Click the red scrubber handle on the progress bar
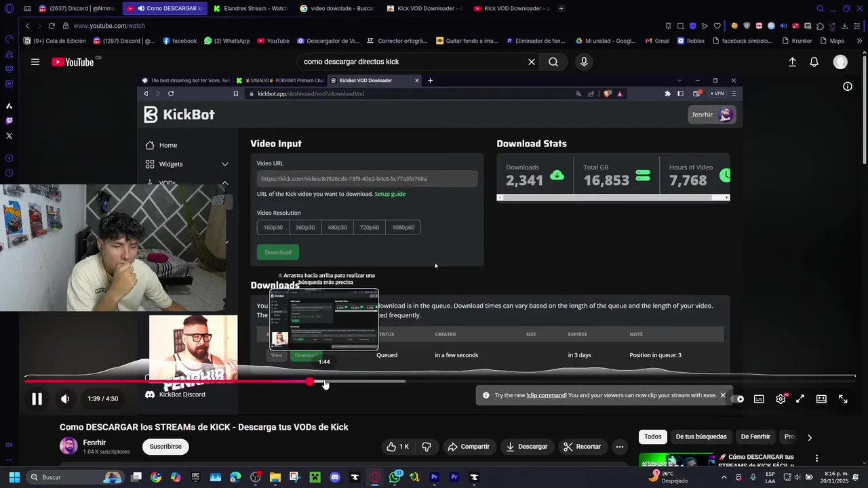Screen dimensions: 868x488 click(310, 382)
